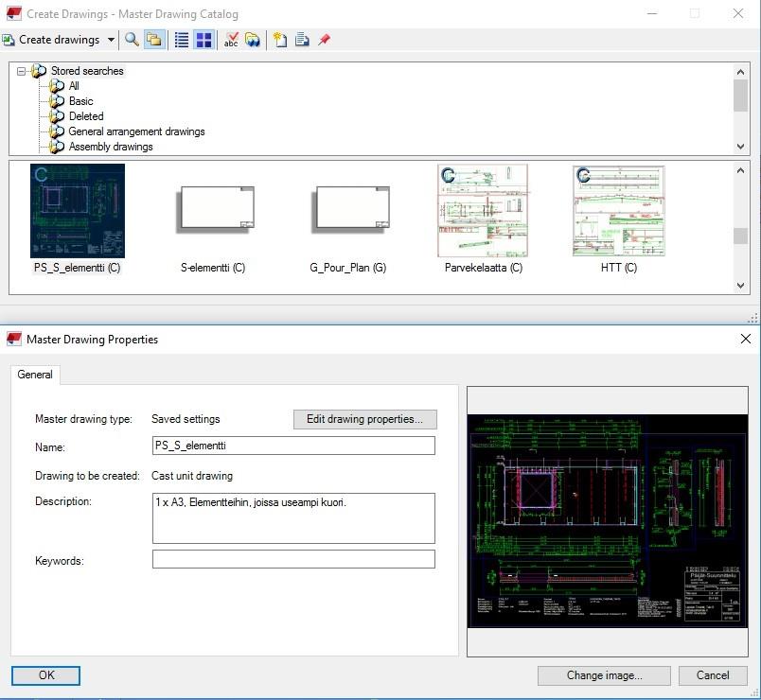Click the magnifying glass search icon
761x700 pixels.
(132, 40)
